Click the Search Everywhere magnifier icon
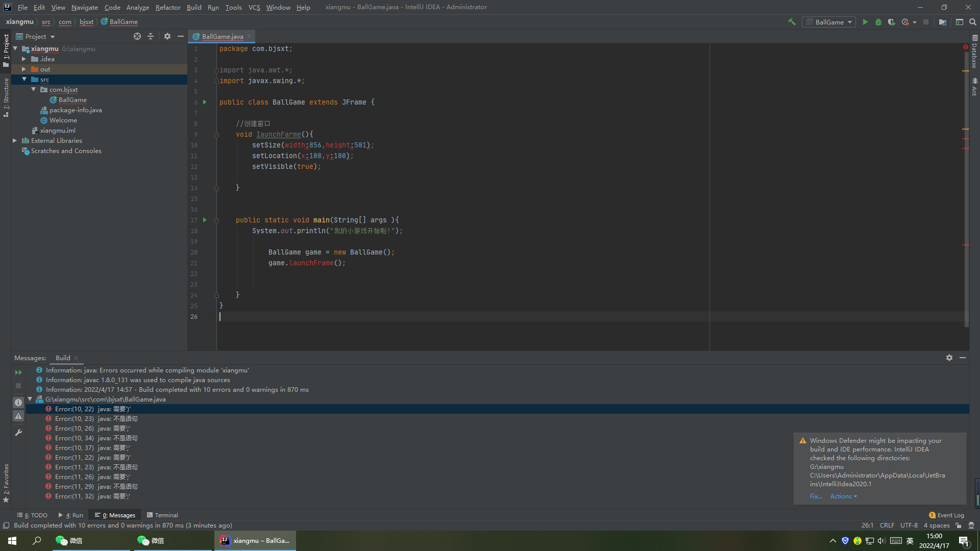The height and width of the screenshot is (551, 980). (972, 22)
